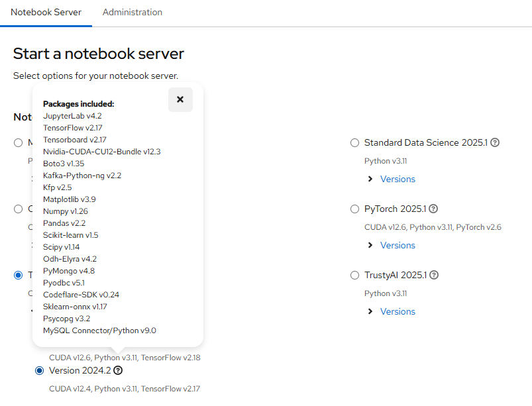Click the TrustyAI 2025.1 label
The height and width of the screenshot is (406, 532).
[396, 275]
